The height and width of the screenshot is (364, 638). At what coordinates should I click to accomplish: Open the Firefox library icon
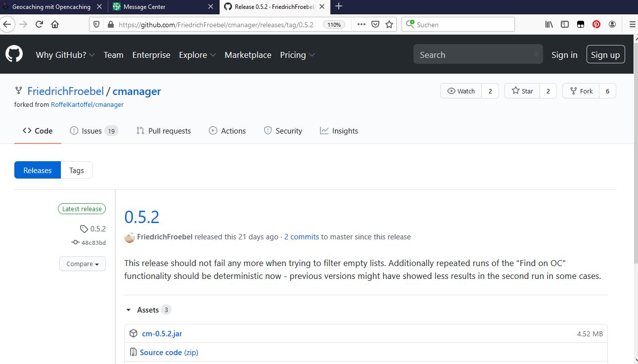[x=549, y=24]
